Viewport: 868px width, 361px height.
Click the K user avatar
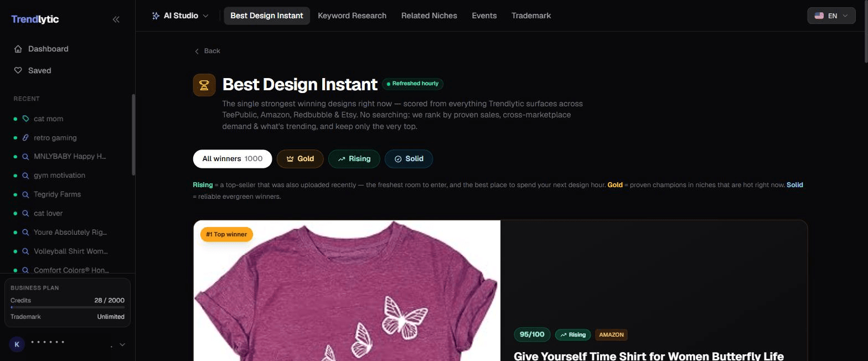(17, 344)
